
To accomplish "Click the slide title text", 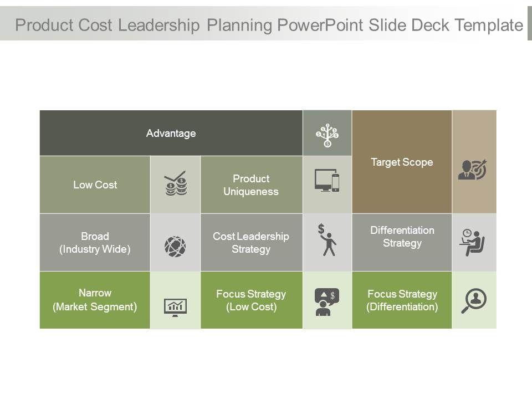I will click(269, 25).
